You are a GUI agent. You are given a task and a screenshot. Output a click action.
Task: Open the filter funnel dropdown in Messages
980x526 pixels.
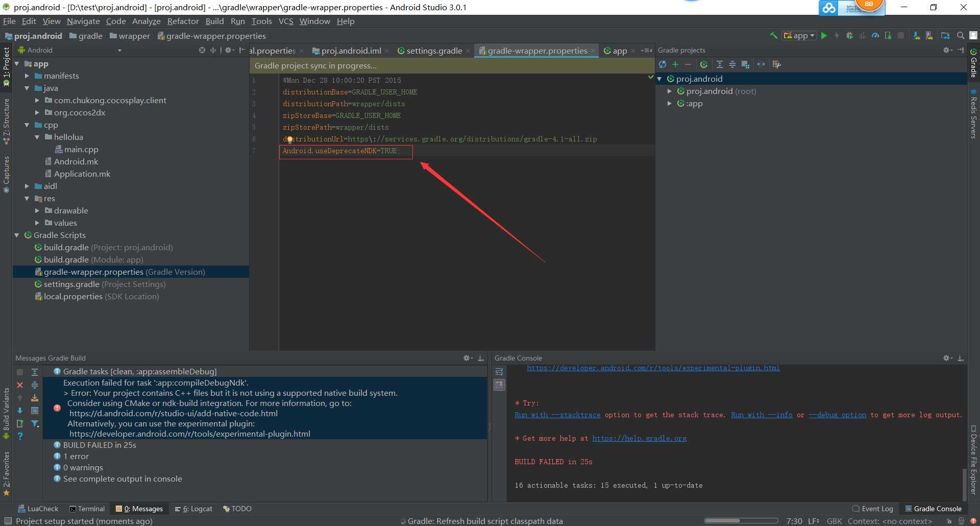35,423
